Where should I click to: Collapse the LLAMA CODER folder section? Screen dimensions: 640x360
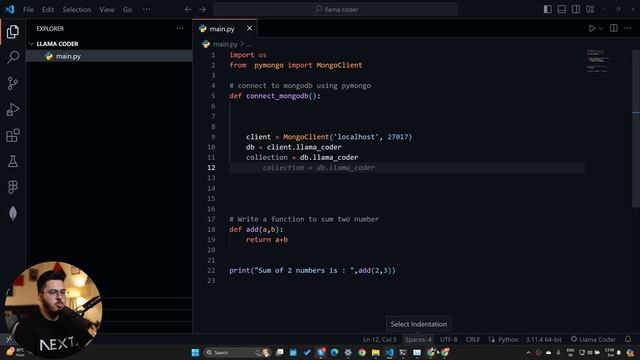pyautogui.click(x=109, y=44)
